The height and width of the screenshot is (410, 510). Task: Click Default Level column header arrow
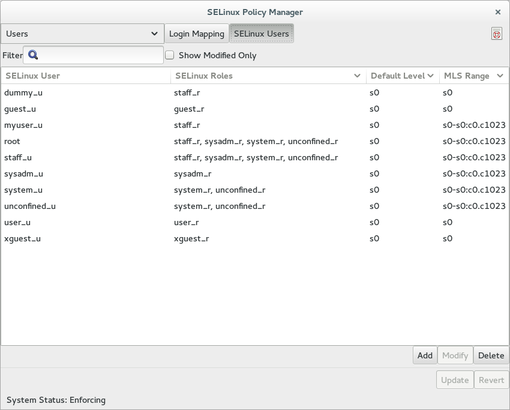pos(430,76)
